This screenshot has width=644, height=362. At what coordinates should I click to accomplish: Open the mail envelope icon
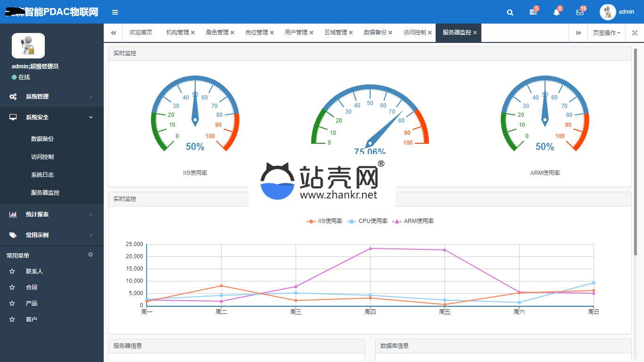[x=579, y=12]
